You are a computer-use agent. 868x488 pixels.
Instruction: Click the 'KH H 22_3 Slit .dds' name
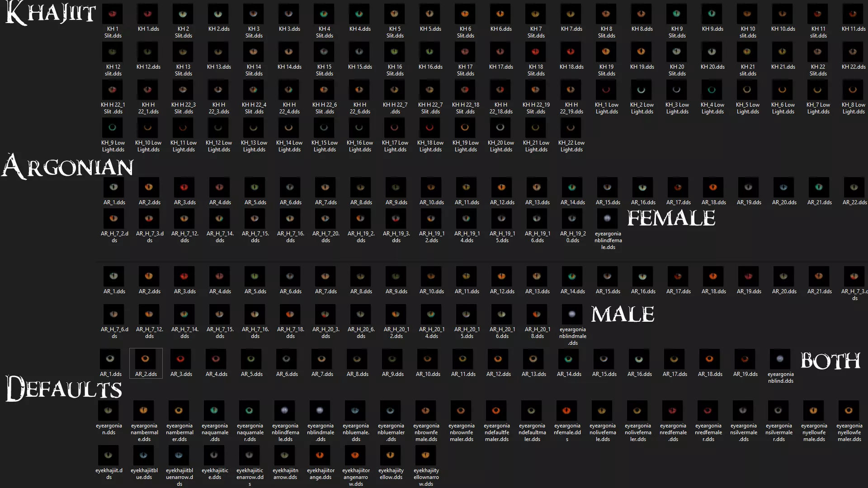point(184,108)
